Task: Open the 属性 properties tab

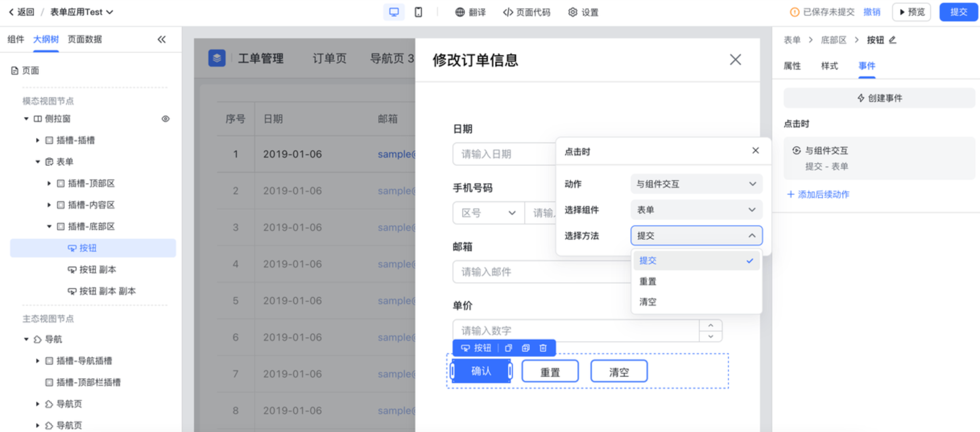Action: coord(792,66)
